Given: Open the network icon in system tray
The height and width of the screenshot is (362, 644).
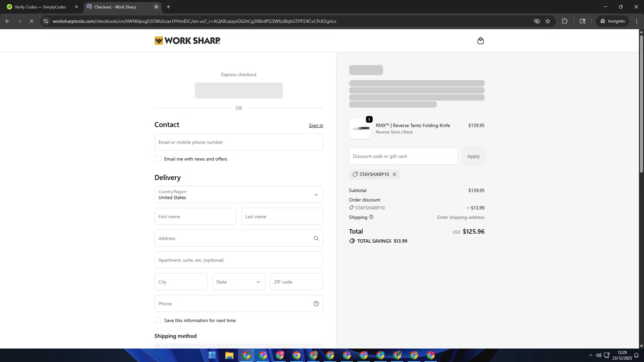Looking at the screenshot, I should [607, 355].
